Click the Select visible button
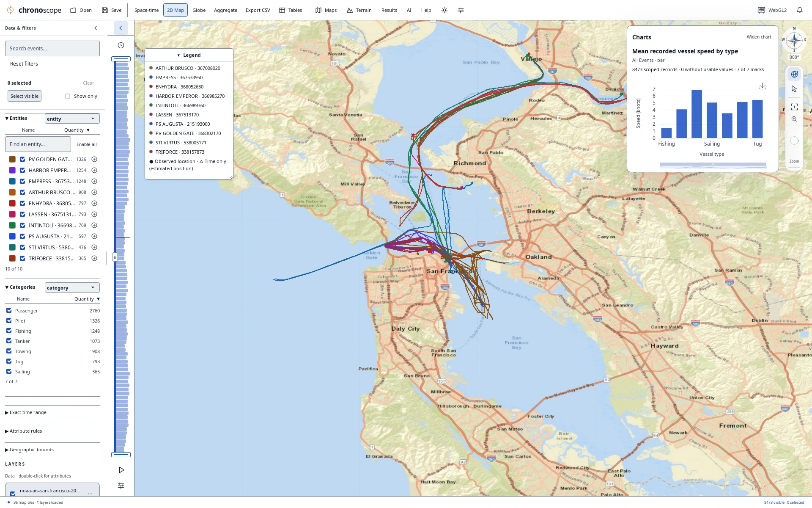 [x=25, y=96]
